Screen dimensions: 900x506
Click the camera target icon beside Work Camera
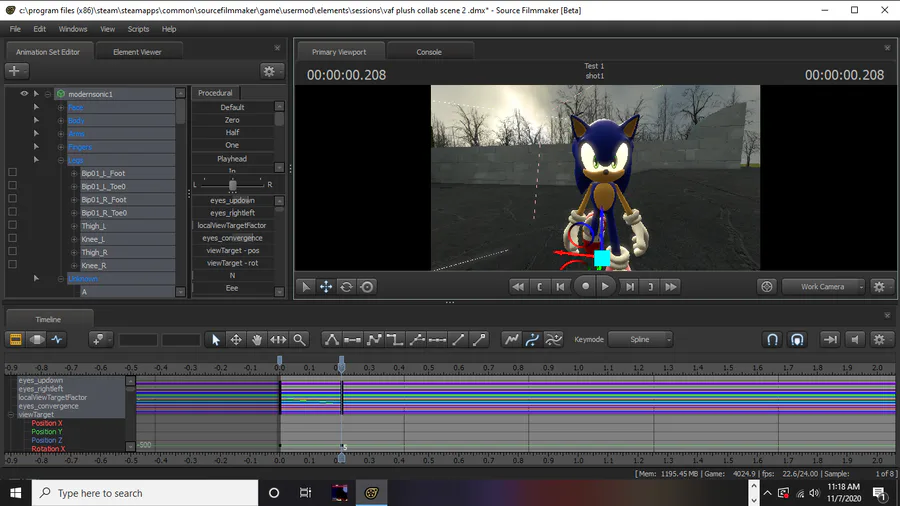767,287
